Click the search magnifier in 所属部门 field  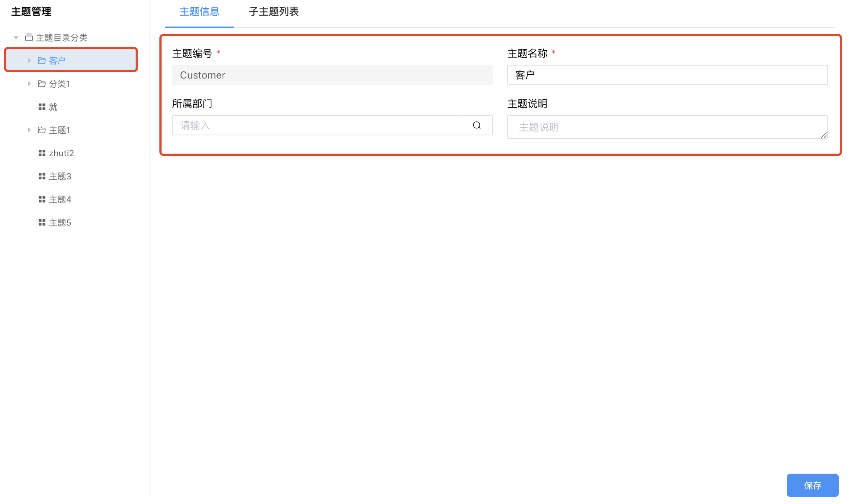tap(476, 125)
